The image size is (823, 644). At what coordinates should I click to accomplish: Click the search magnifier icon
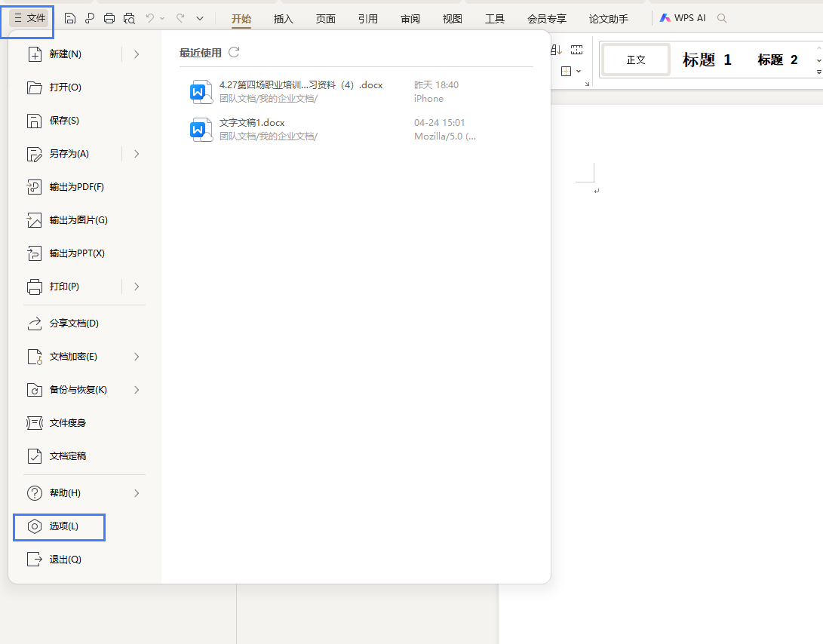pyautogui.click(x=722, y=18)
